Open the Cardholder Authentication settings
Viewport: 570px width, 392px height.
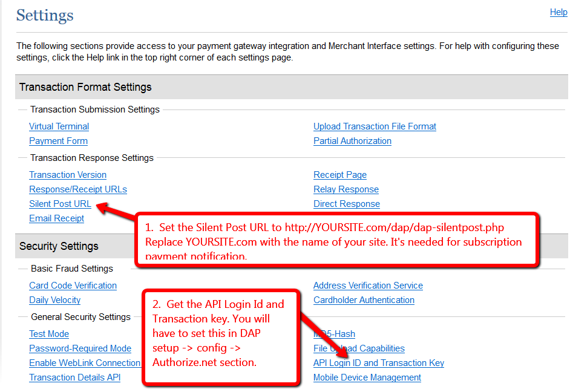click(364, 300)
